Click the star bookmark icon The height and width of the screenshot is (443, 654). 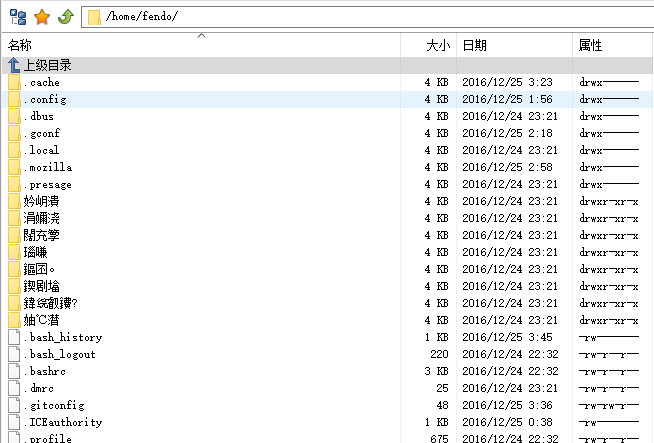pos(41,17)
